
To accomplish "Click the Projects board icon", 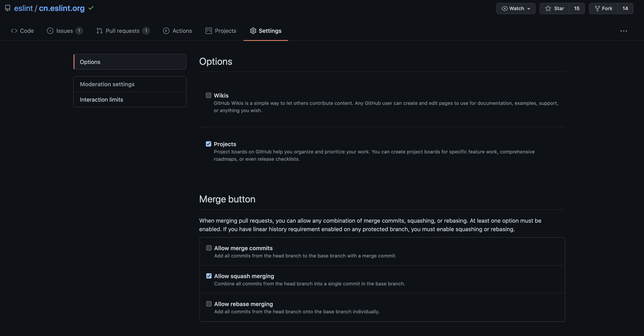I will coord(209,31).
